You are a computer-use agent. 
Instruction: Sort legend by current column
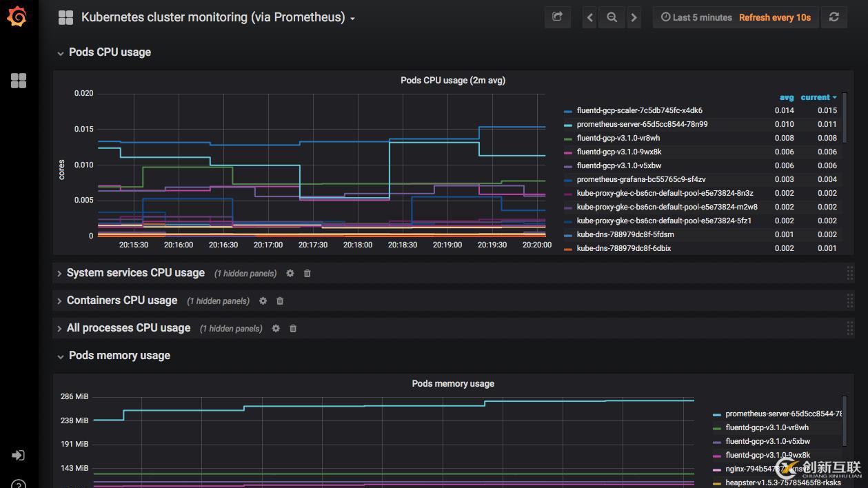pyautogui.click(x=818, y=97)
